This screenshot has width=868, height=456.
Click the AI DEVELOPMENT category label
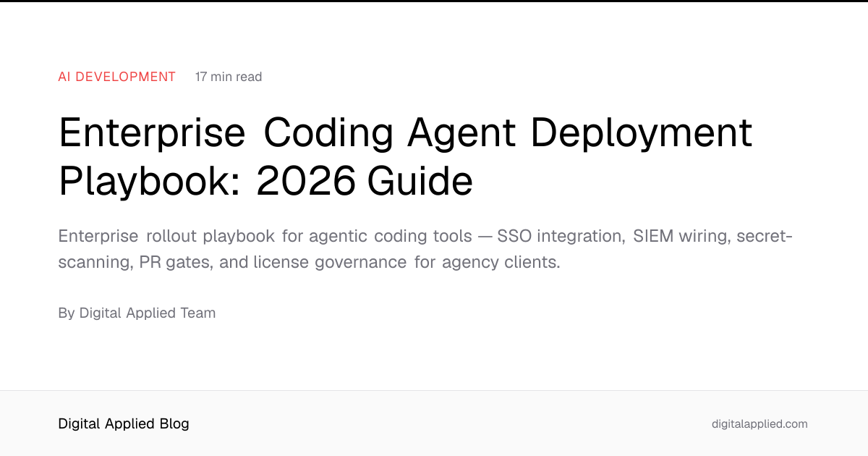click(117, 77)
